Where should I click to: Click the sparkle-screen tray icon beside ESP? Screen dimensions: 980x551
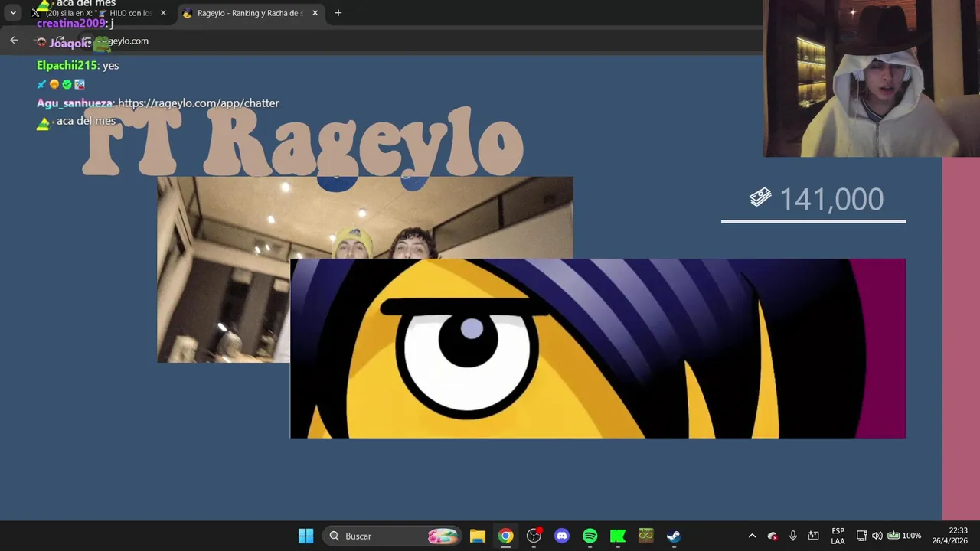814,536
